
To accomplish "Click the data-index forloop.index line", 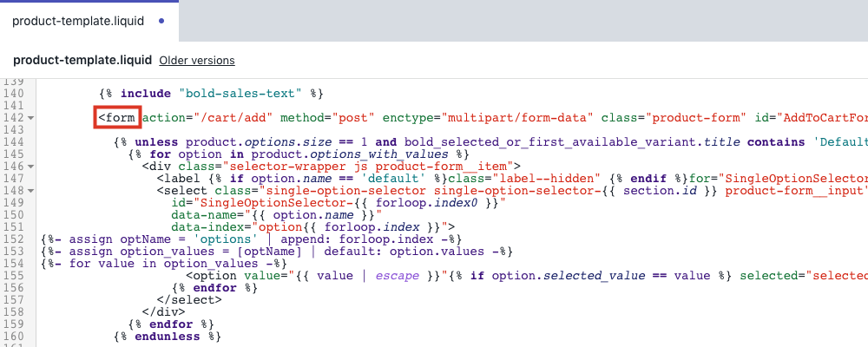I will click(313, 227).
